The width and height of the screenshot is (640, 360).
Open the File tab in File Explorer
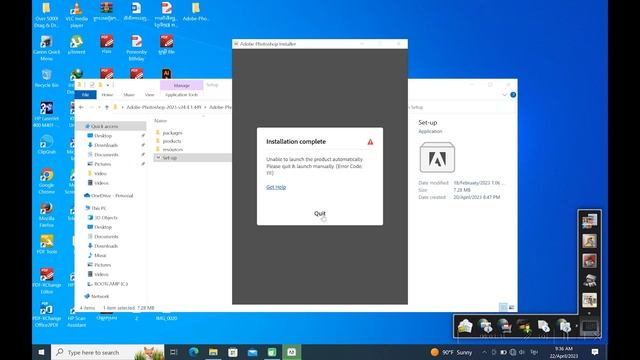tap(85, 95)
